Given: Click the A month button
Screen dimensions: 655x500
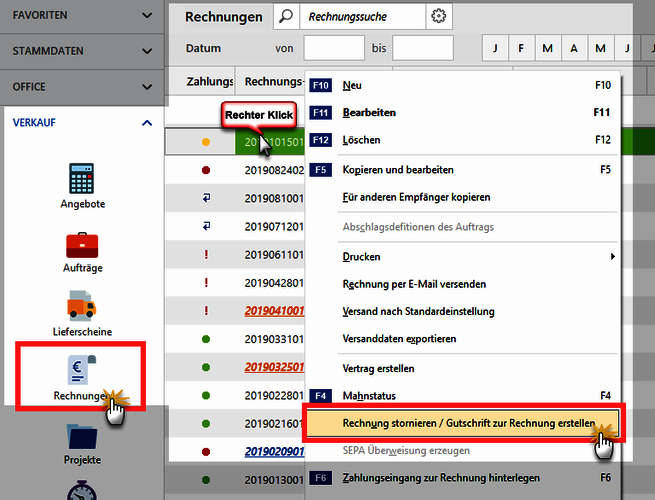Looking at the screenshot, I should 574,48.
